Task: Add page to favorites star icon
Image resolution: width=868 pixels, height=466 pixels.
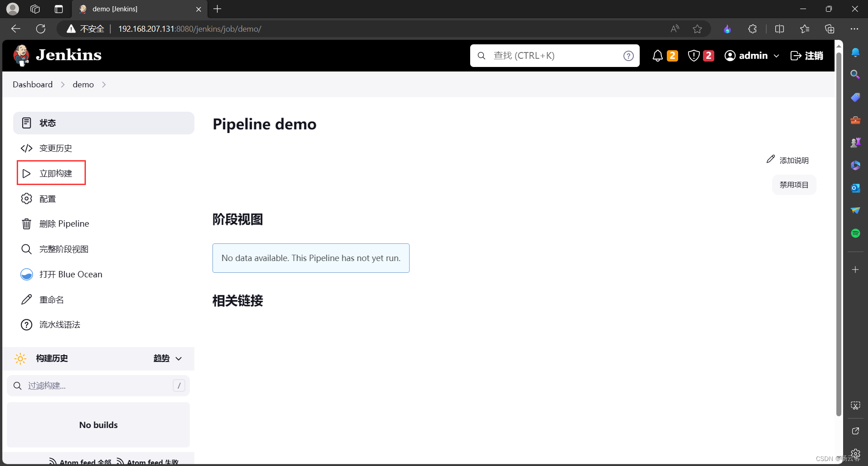Action: pyautogui.click(x=697, y=29)
